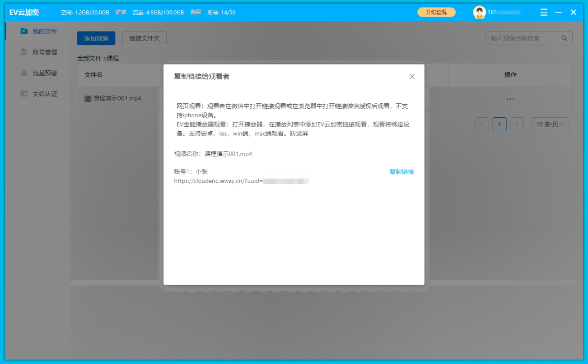Click the 视频名称：课程演示001.mp4 line in dialog

[x=213, y=154]
